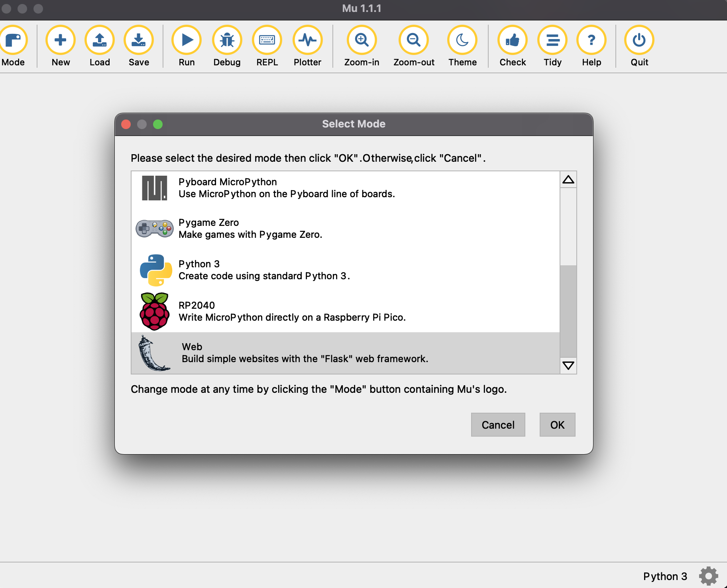Choose the Pygame Zero mode title

(x=208, y=223)
